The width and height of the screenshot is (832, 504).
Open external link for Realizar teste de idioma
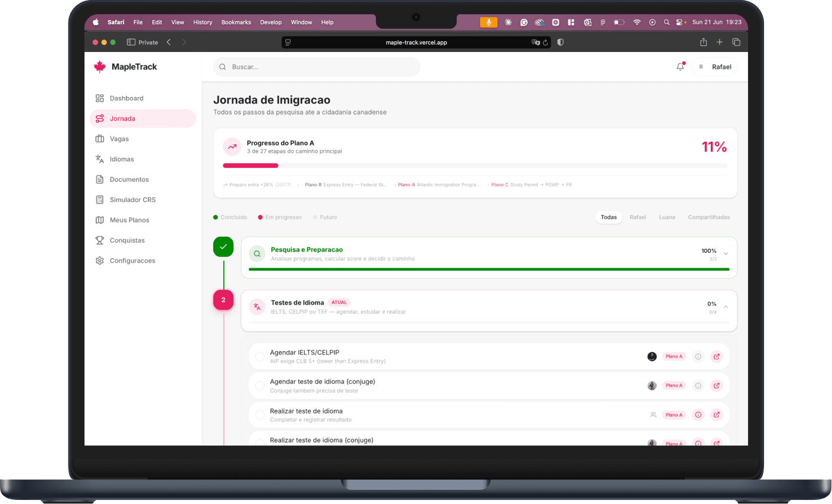tap(717, 415)
